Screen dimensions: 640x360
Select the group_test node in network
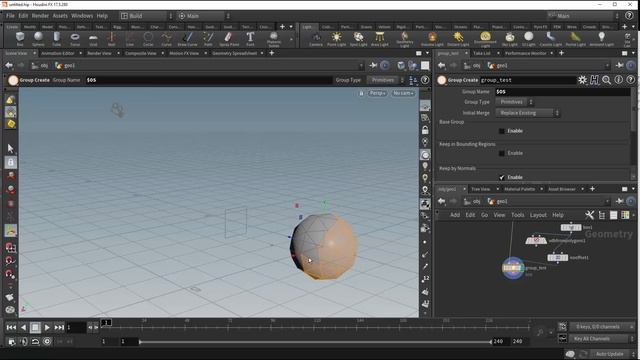coord(513,268)
